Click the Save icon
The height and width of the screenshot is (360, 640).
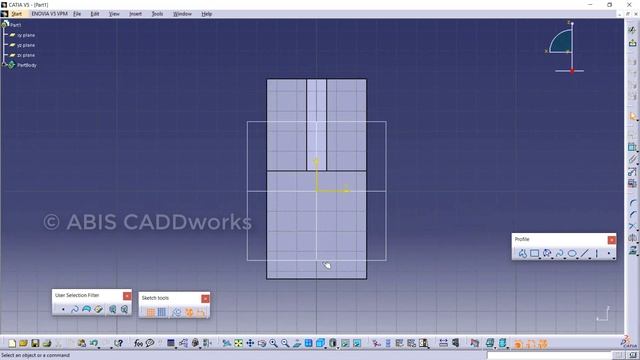tap(35, 343)
